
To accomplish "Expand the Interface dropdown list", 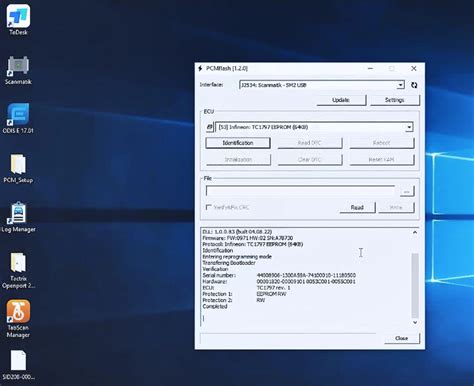I will 400,85.
